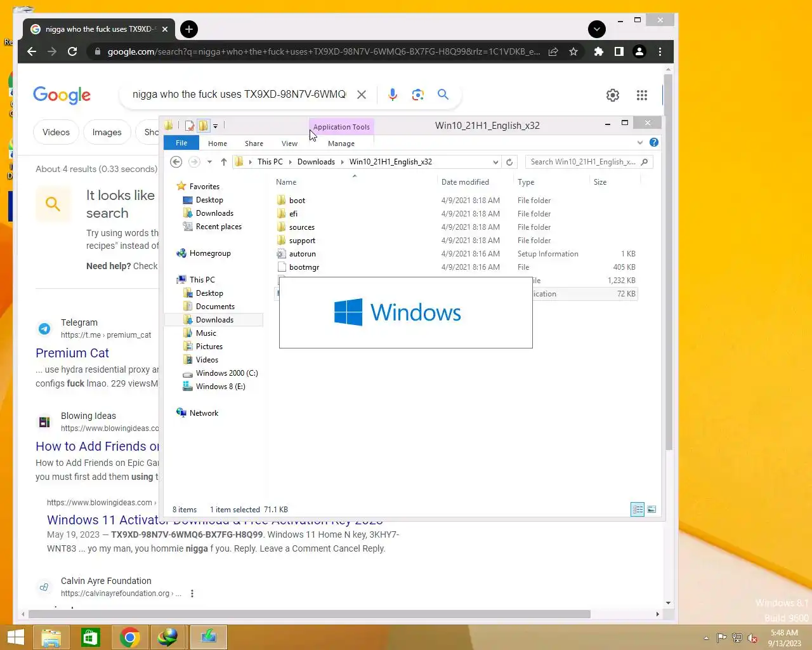Go back in Chrome browser
The width and height of the screenshot is (812, 650).
(32, 51)
